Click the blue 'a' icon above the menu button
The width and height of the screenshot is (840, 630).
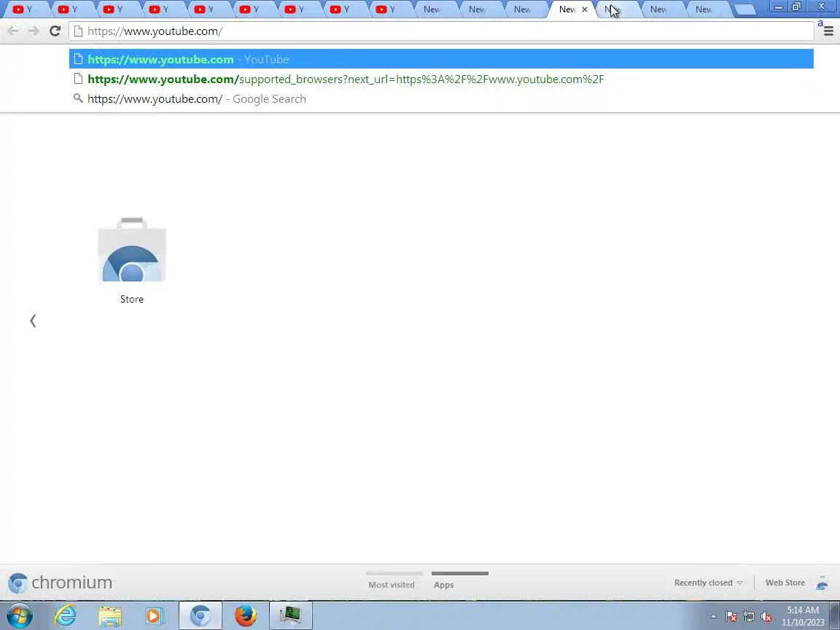pyautogui.click(x=820, y=23)
